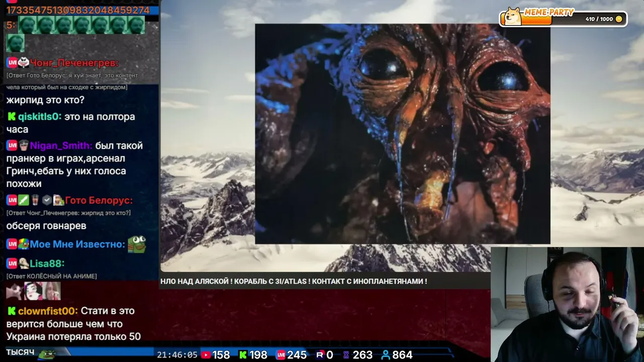644x362 pixels.
Task: Open Гото Белорус's chat profile
Action: pos(99,200)
